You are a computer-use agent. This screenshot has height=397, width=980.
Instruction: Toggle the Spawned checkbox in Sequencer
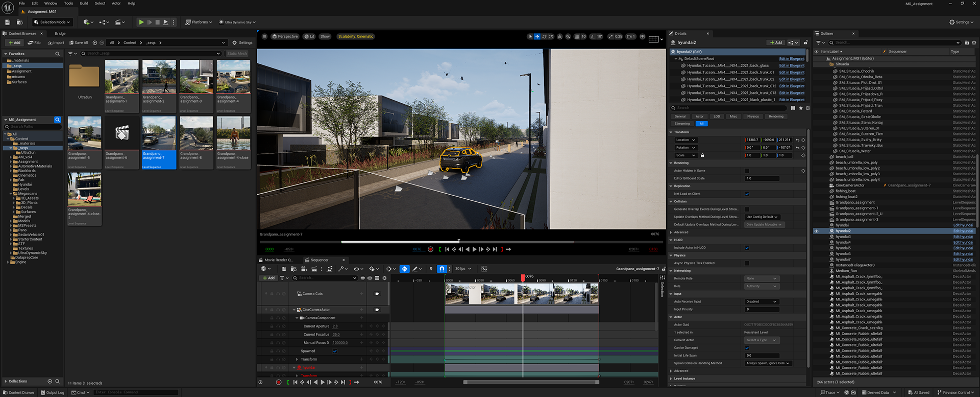click(x=335, y=351)
